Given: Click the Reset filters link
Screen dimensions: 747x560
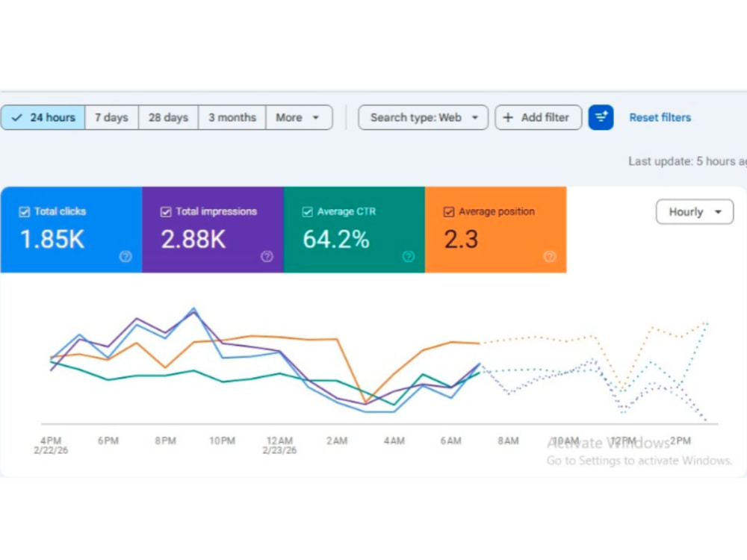Looking at the screenshot, I should pos(660,117).
